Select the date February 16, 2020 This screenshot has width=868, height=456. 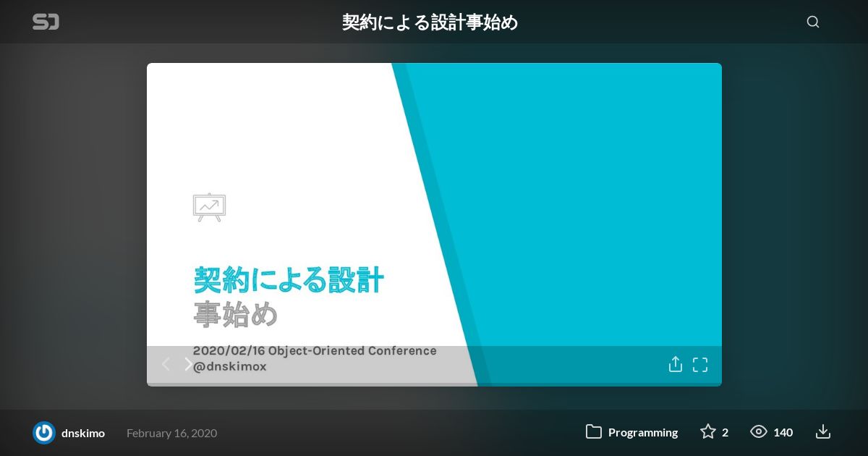pos(171,433)
